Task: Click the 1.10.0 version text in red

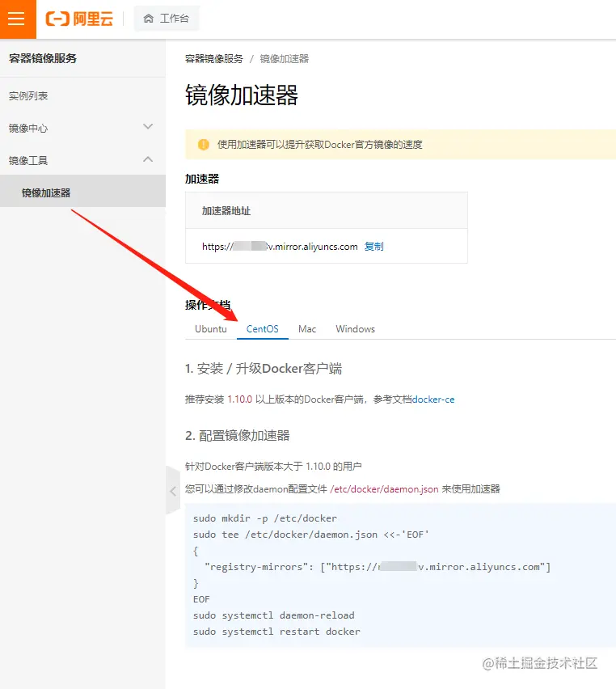Action: click(x=240, y=399)
